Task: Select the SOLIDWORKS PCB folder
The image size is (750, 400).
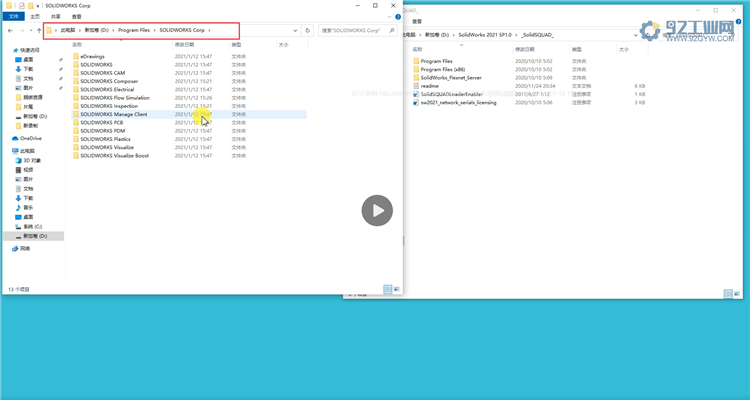Action: point(101,122)
